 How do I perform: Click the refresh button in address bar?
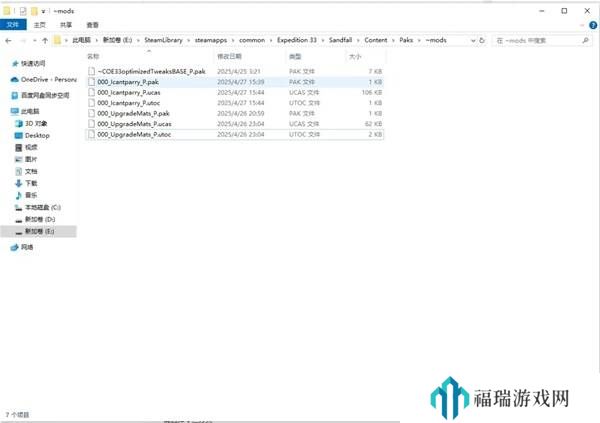pyautogui.click(x=482, y=40)
